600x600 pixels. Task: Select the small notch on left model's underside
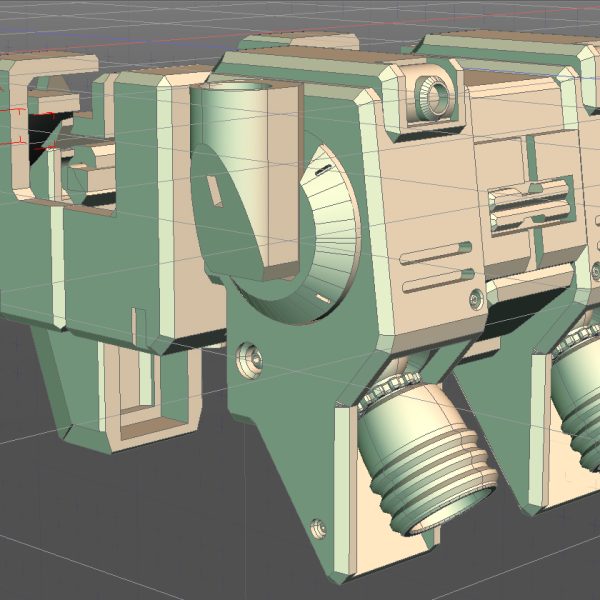[x=140, y=323]
